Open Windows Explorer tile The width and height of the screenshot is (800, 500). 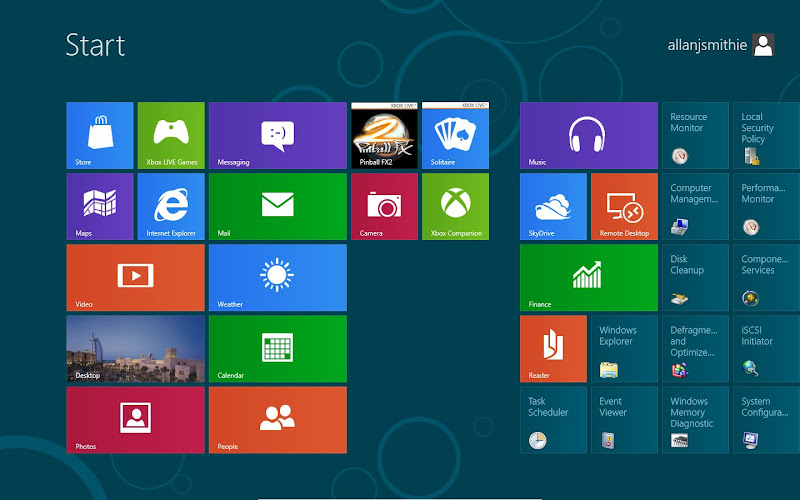pyautogui.click(x=624, y=348)
